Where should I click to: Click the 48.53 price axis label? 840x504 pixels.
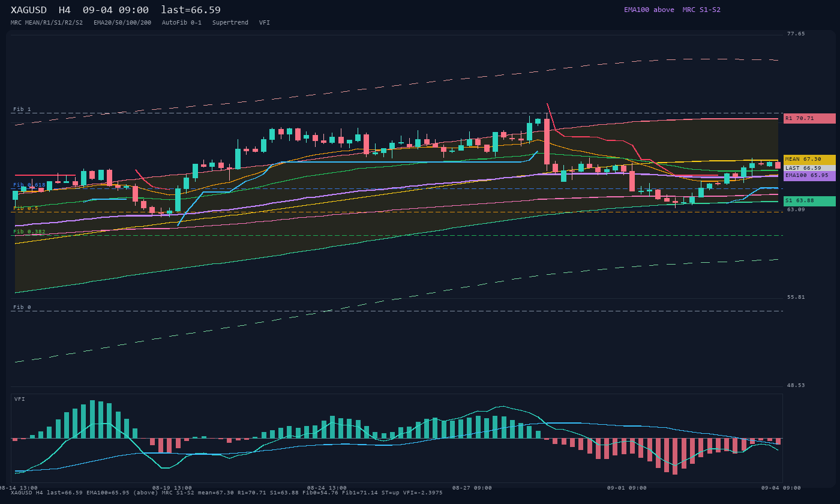click(x=796, y=385)
